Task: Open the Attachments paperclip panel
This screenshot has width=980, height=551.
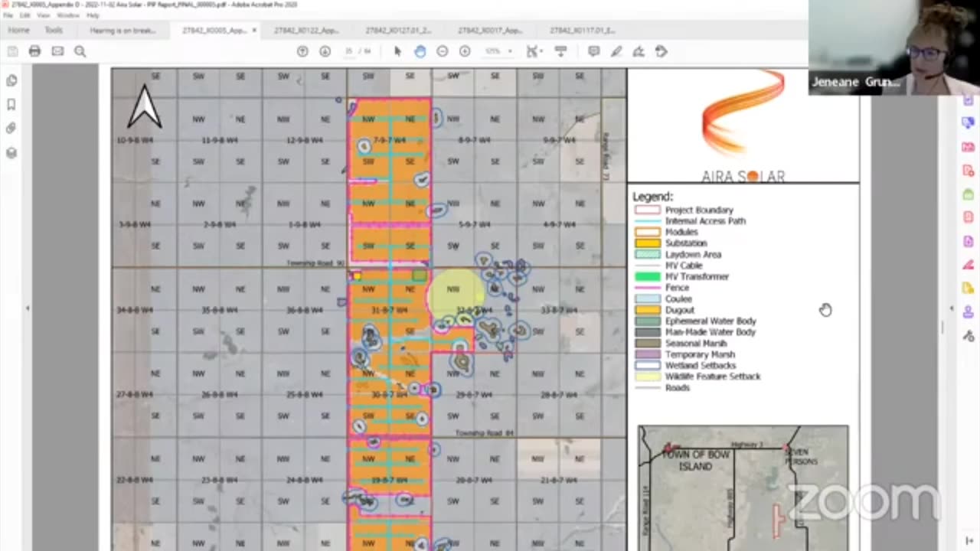Action: [11, 129]
